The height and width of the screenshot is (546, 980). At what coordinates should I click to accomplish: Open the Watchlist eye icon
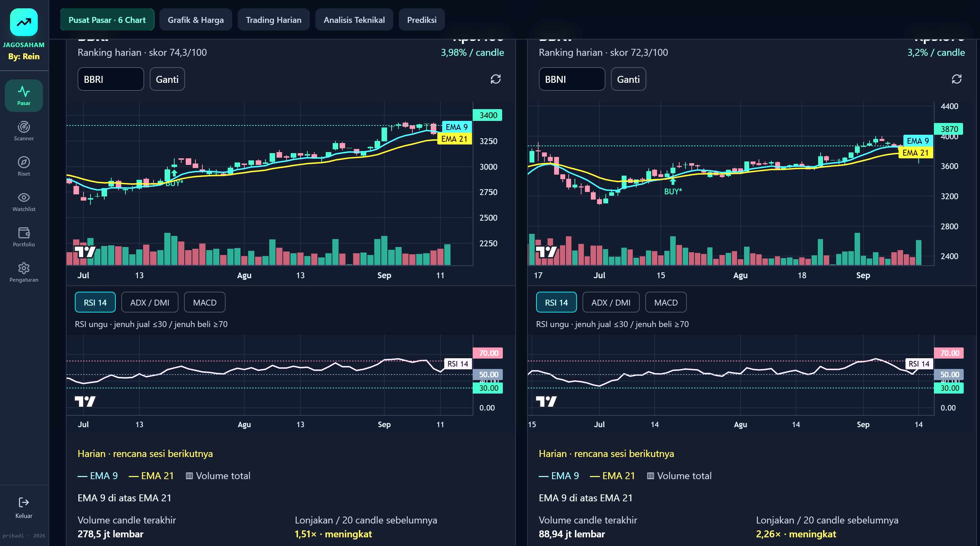[24, 197]
